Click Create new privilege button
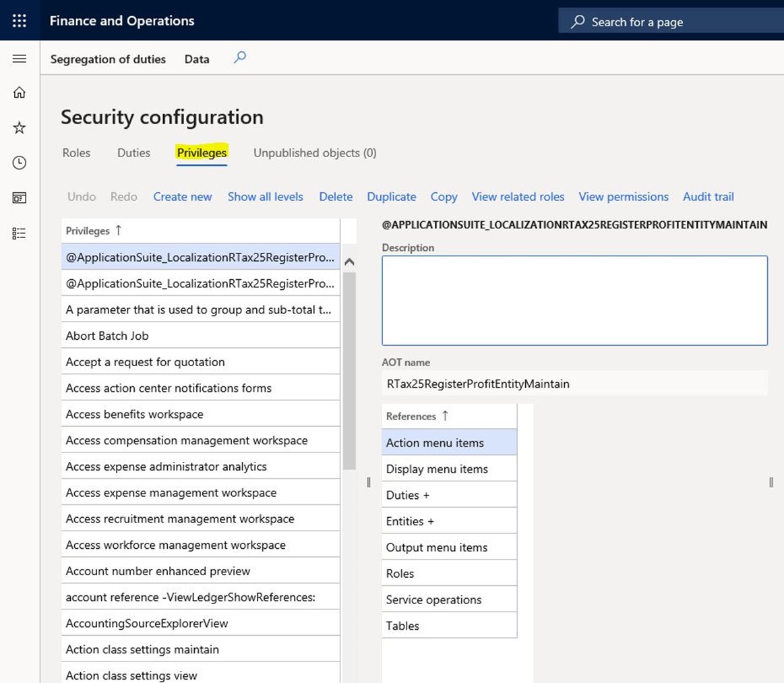784x683 pixels. coord(182,197)
